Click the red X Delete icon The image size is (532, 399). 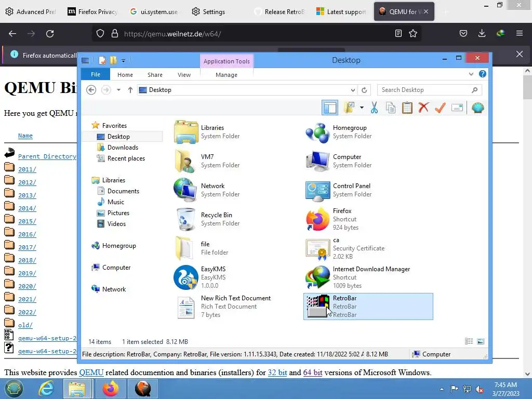point(423,108)
